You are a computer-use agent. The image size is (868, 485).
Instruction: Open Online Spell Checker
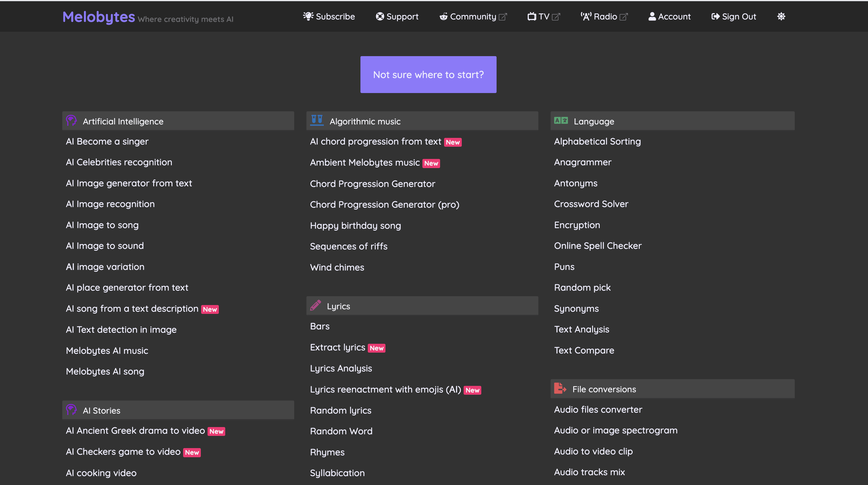(x=598, y=246)
